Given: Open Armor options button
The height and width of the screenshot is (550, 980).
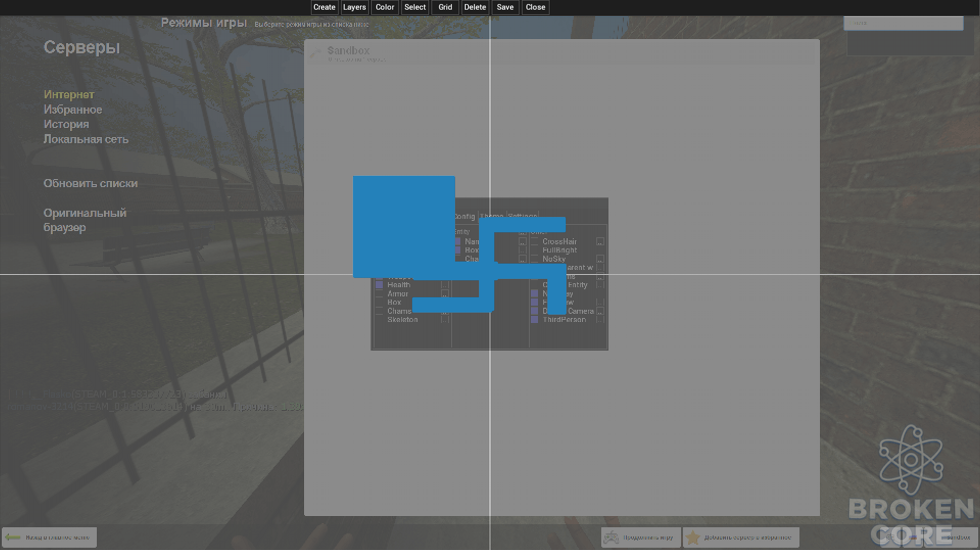Looking at the screenshot, I should [x=445, y=294].
